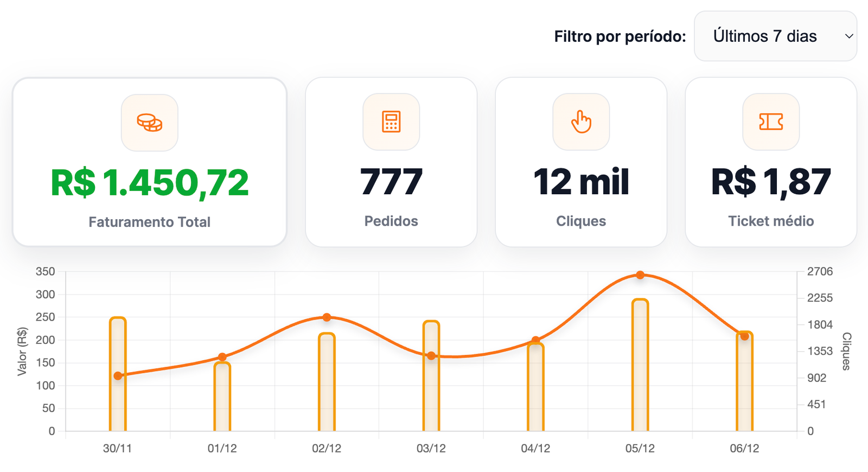The image size is (868, 472).
Task: Click the pointing hand icon above Cliques
Action: coord(581,122)
